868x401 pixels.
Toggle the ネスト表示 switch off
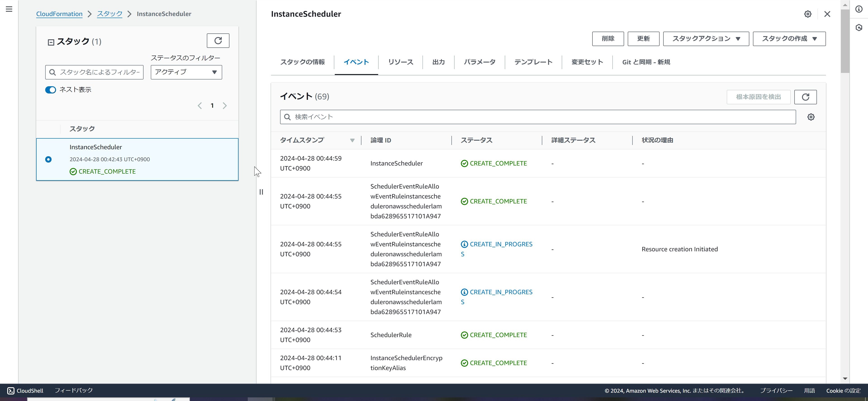[50, 90]
